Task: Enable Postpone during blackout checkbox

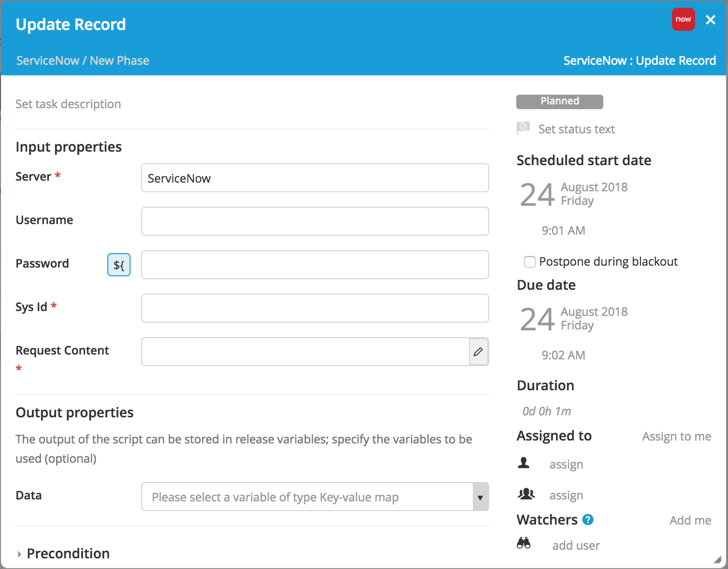Action: coord(530,262)
